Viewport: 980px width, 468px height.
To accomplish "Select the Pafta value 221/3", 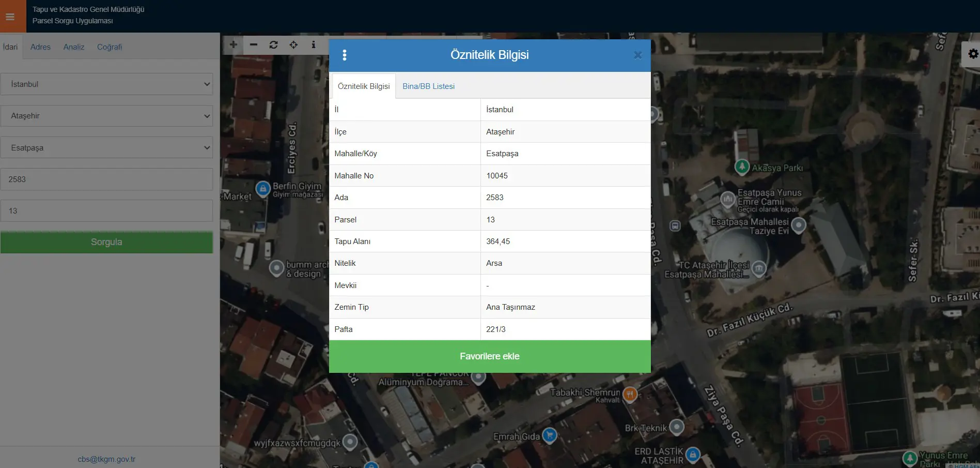I will pos(496,329).
